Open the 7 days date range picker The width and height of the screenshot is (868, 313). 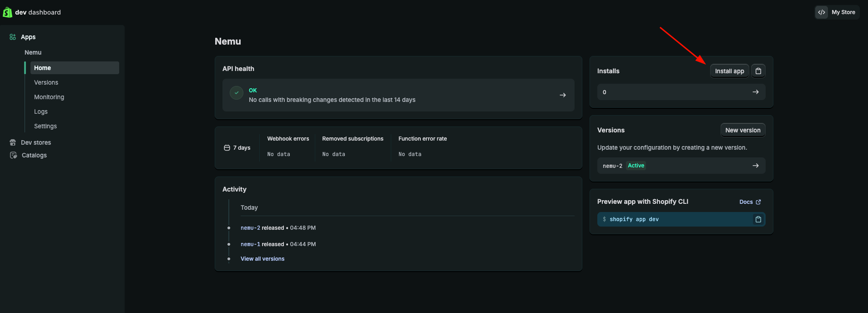(x=237, y=148)
